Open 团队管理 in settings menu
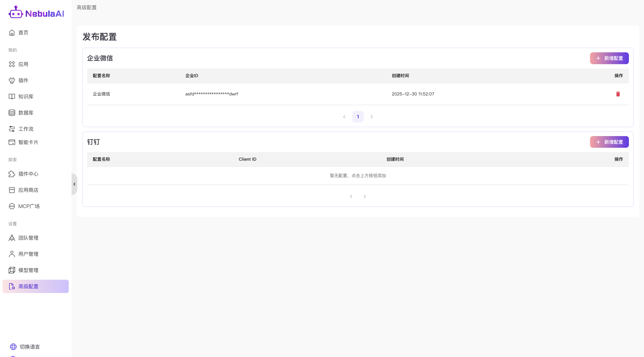 [x=28, y=238]
